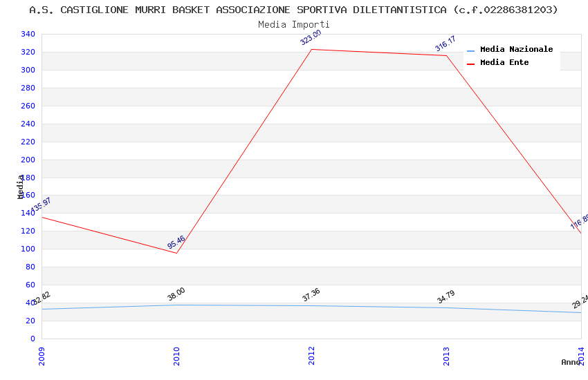Click the 323.00 data label
The height and width of the screenshot is (380, 588).
(311, 37)
